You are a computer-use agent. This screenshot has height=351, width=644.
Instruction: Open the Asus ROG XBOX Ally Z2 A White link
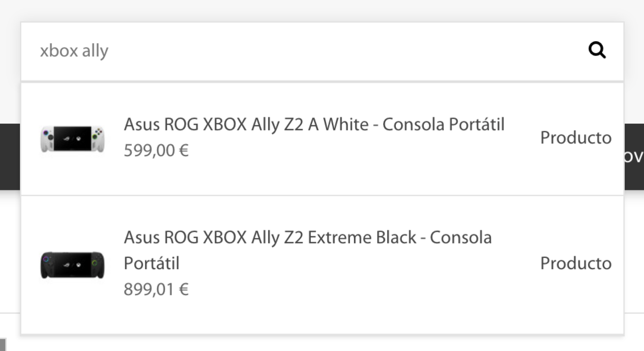coord(314,125)
